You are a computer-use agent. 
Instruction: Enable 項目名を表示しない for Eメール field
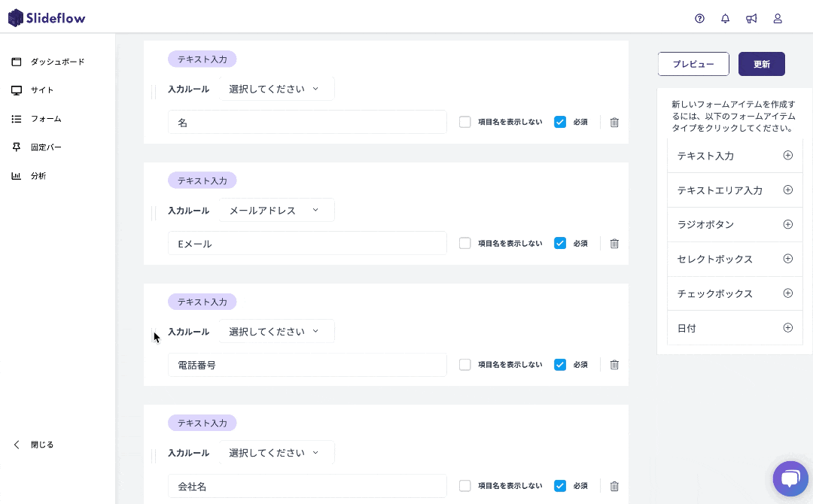(x=465, y=243)
